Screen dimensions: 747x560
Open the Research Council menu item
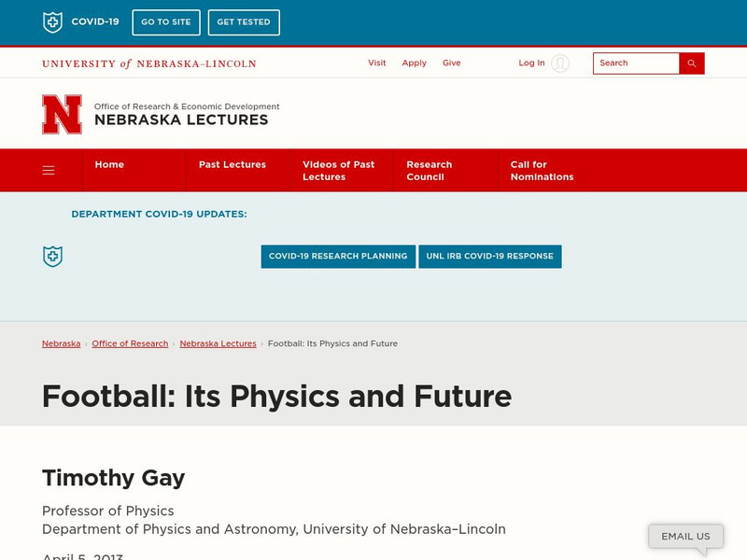point(430,171)
